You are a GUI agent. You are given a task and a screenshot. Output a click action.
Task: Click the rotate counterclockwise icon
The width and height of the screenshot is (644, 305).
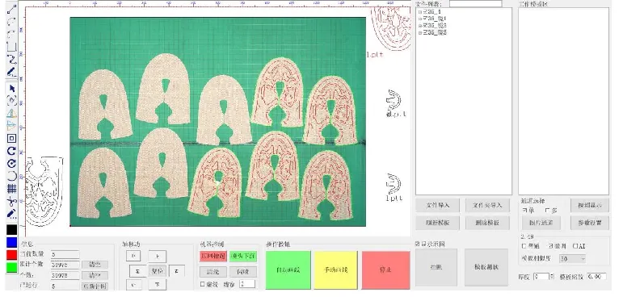tap(11, 164)
